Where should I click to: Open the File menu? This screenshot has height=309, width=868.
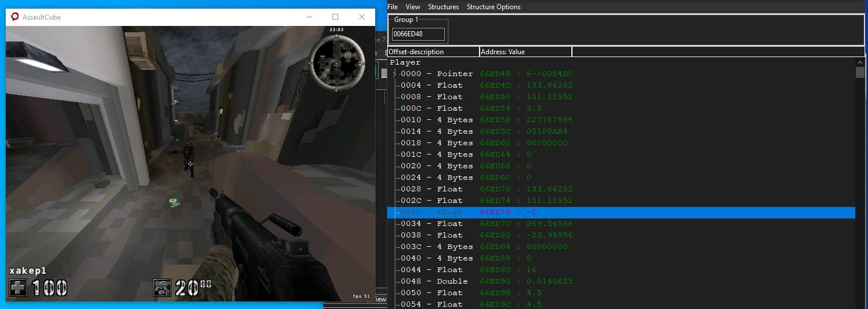point(392,7)
